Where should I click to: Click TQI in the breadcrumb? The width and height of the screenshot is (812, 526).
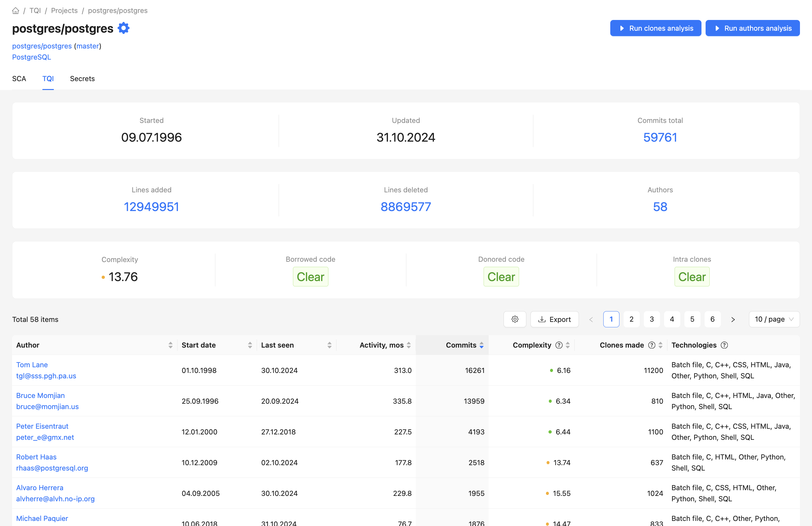tap(35, 10)
